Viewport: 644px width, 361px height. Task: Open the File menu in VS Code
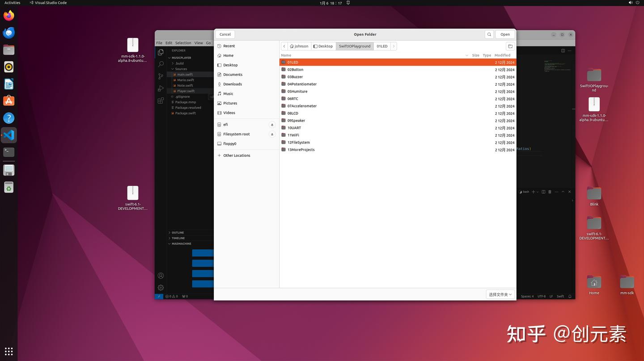pos(159,43)
